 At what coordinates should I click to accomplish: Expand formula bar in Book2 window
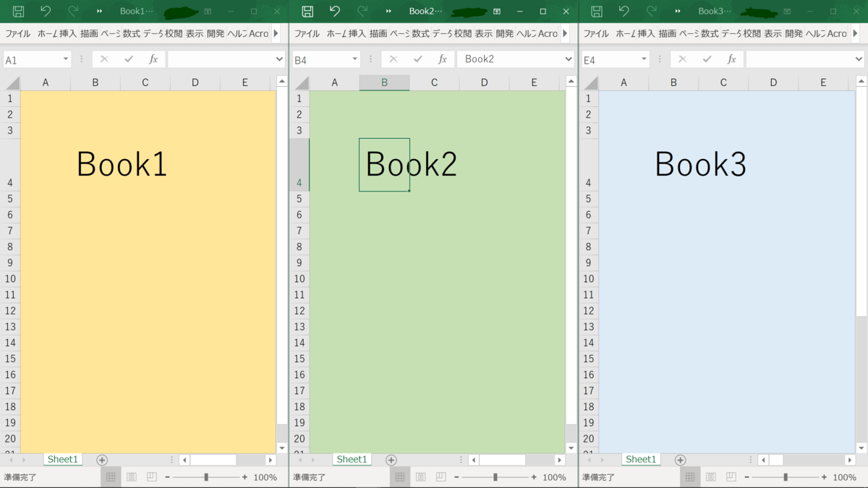tap(569, 59)
